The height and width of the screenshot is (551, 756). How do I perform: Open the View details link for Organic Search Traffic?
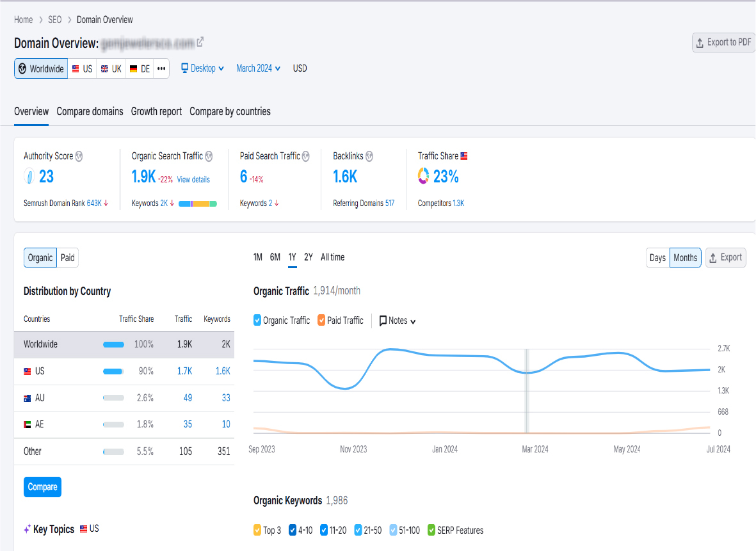(192, 179)
